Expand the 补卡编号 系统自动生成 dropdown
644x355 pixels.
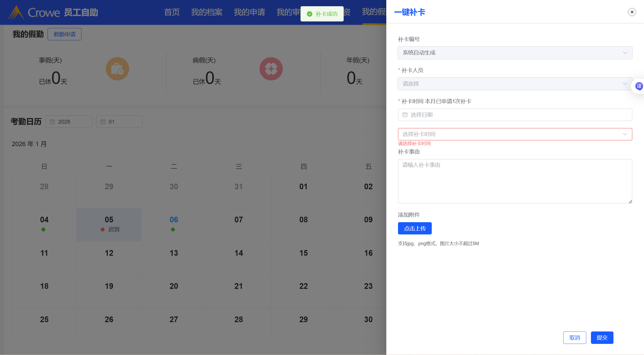(x=515, y=53)
